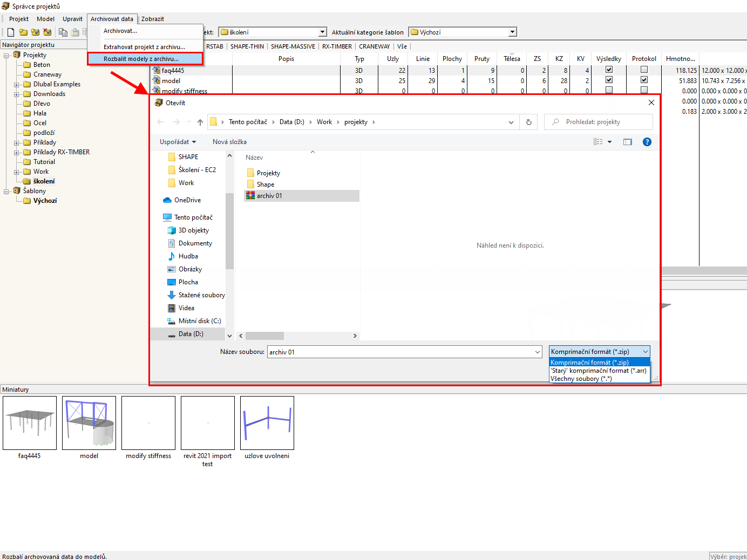Image resolution: width=747 pixels, height=560 pixels.
Task: Click the folder-with-pencil toolbar icon
Action: 35,32
